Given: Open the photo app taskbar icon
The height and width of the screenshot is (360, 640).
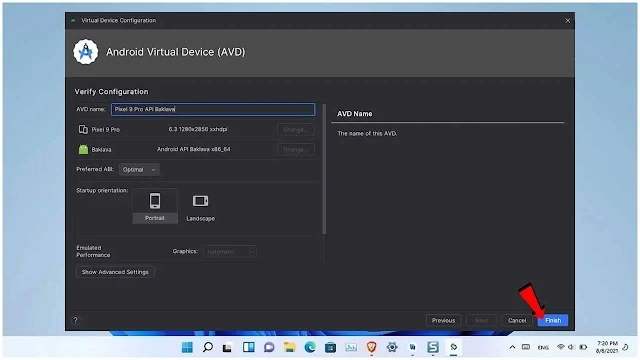Looking at the screenshot, I should [351, 347].
